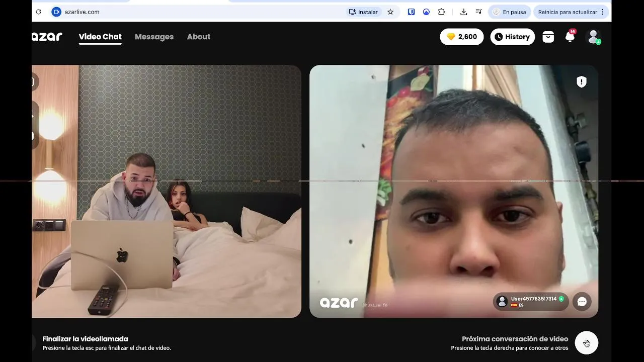Click 'Finalizar la videollamada' text
This screenshot has height=362, width=644.
click(85, 339)
